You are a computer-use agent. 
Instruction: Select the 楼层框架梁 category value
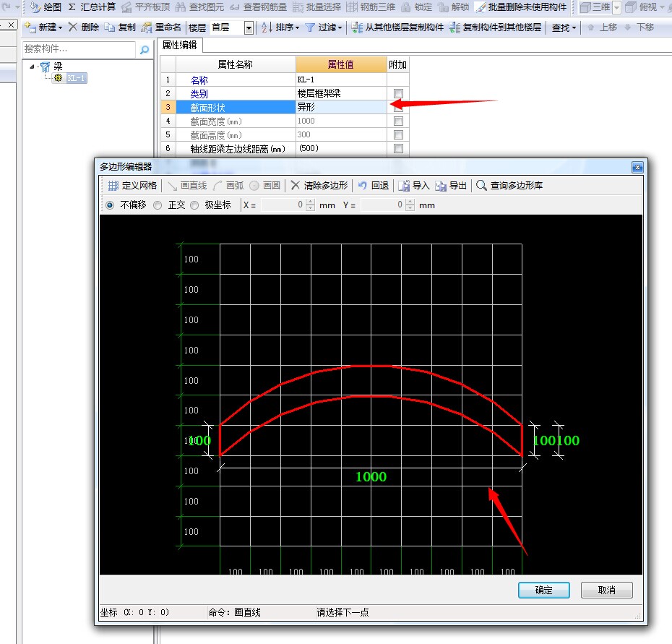coord(341,93)
